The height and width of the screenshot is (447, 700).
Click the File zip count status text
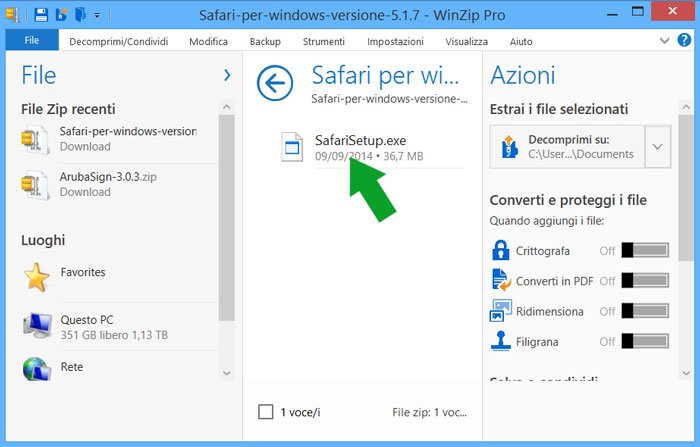[x=429, y=412]
